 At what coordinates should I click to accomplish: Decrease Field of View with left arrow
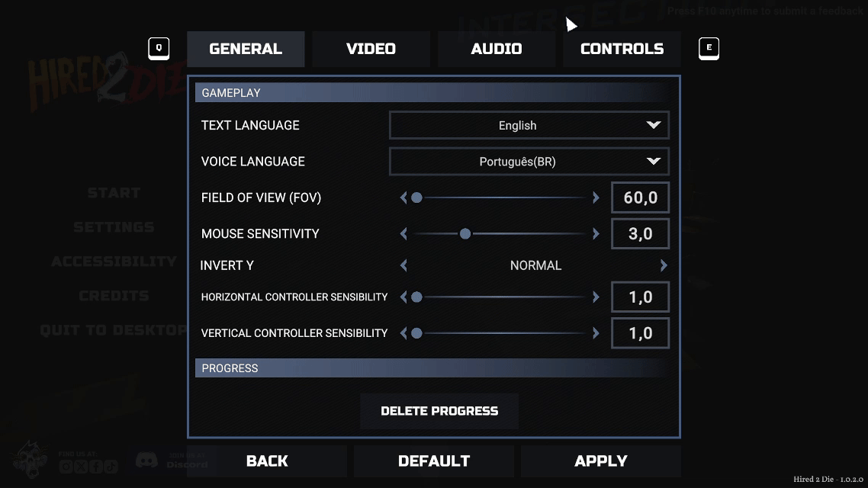(403, 197)
